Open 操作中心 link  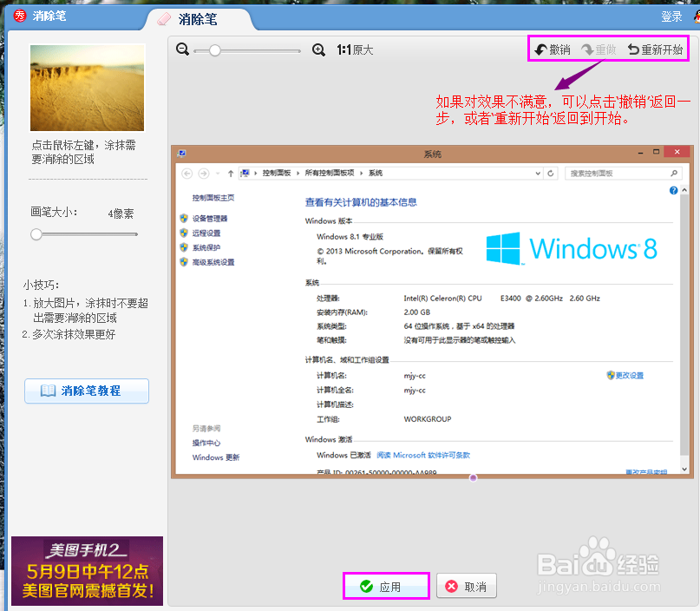206,443
